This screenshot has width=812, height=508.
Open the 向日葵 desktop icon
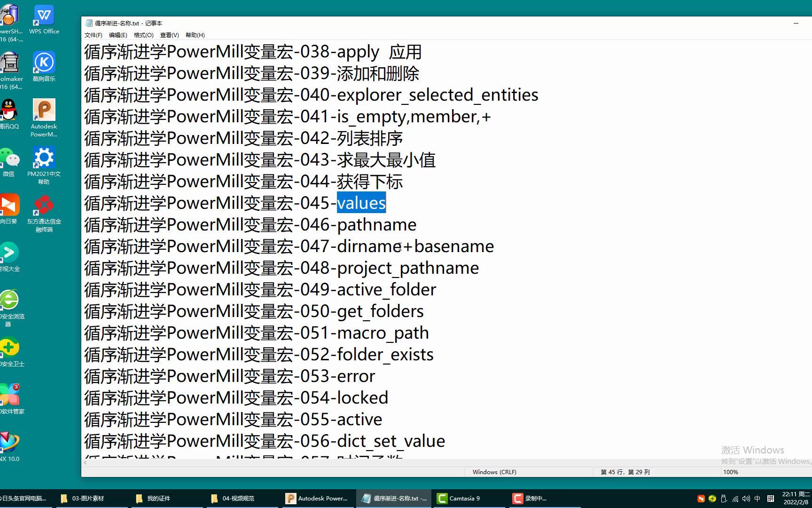9,209
